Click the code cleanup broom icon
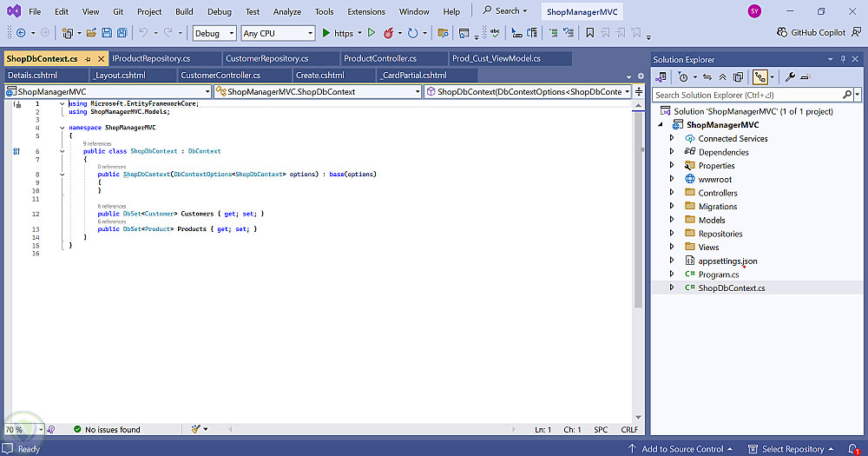868x456 pixels. [196, 429]
